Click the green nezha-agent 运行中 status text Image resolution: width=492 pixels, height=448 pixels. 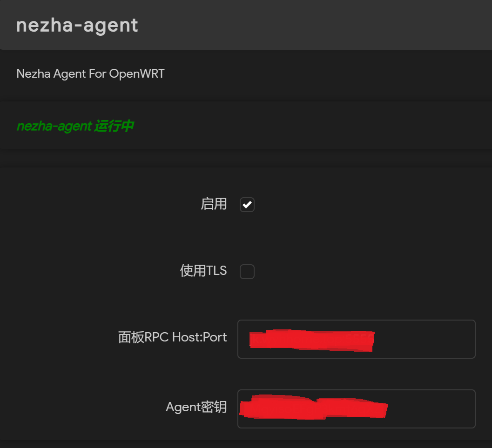[75, 126]
